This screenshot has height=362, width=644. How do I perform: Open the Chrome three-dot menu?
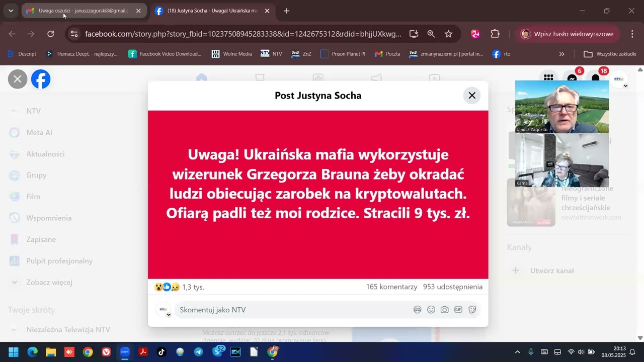[x=632, y=34]
